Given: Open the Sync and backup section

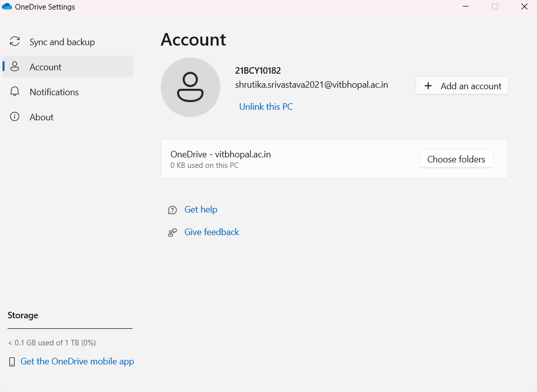Looking at the screenshot, I should pos(62,42).
